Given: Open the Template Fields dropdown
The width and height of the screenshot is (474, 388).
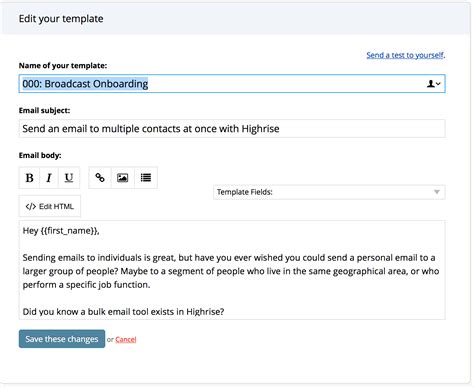Looking at the screenshot, I should (329, 192).
